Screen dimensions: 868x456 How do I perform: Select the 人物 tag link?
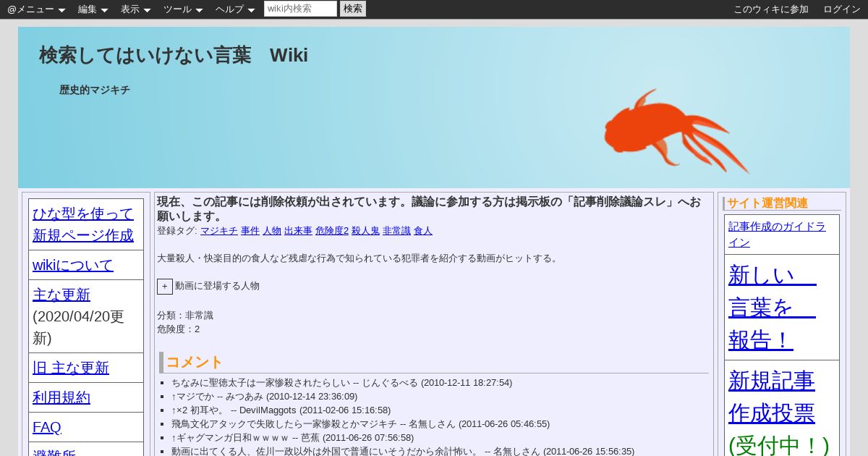[272, 231]
